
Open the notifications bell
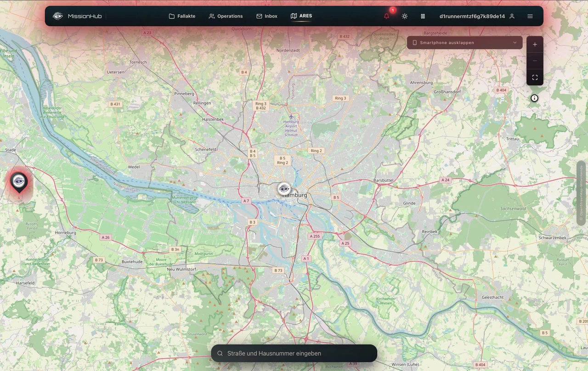pos(386,16)
